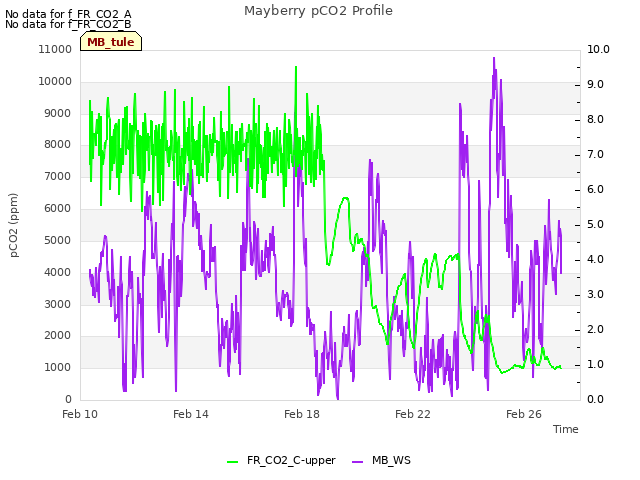Screen dimensions: 640x480
Task: Click the 7000 left axis value
Action: click(x=58, y=176)
